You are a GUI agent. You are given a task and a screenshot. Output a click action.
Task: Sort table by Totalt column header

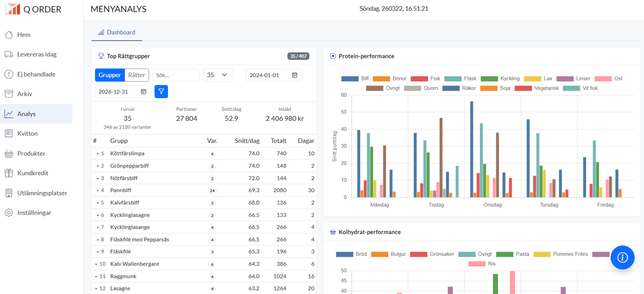click(x=278, y=141)
